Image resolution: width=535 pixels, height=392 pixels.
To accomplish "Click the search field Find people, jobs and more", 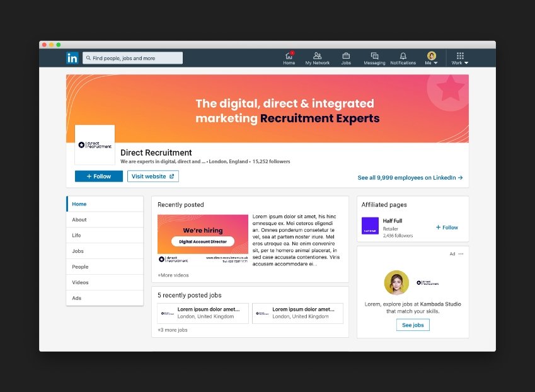I will (x=133, y=58).
